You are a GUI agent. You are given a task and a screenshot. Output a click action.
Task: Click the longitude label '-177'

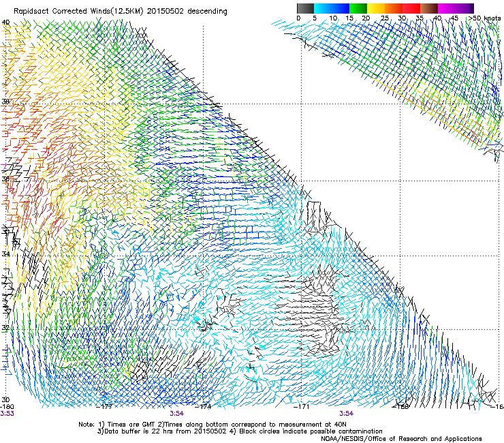[105, 407]
